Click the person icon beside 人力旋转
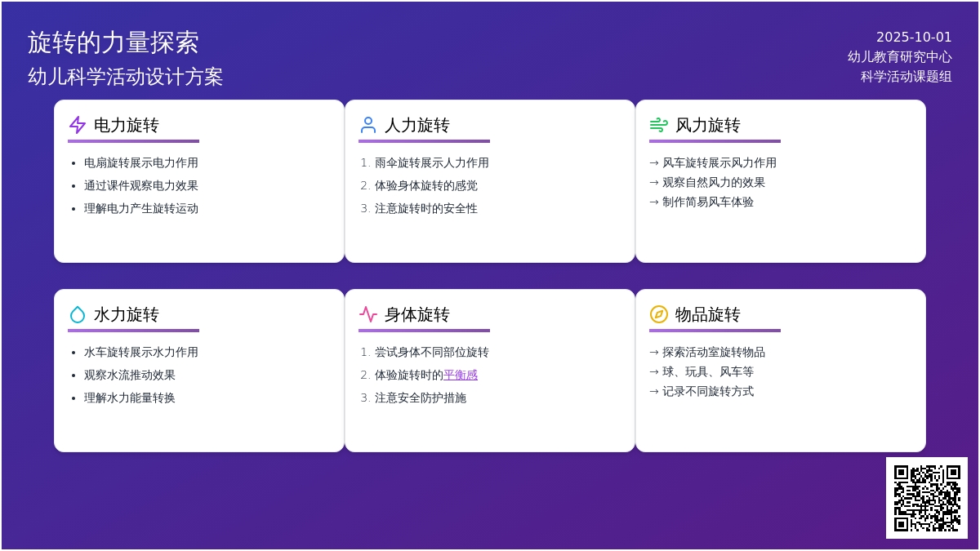The image size is (980, 551). (368, 125)
